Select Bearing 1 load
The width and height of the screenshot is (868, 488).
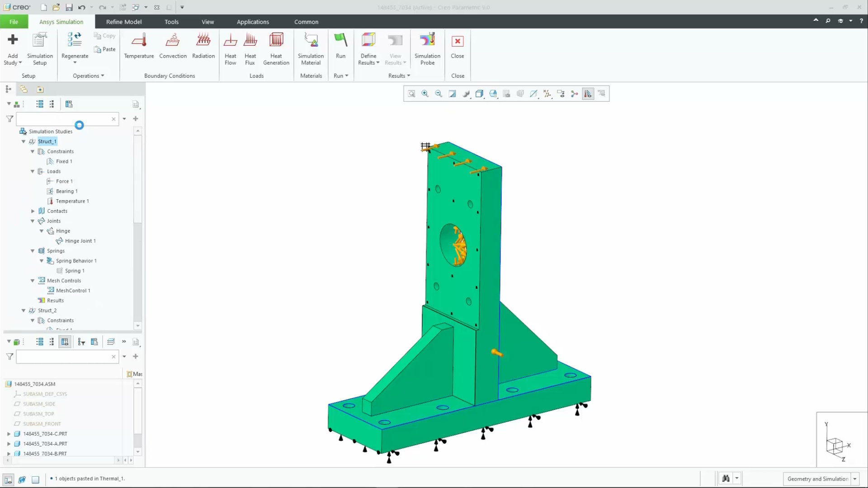pos(66,191)
